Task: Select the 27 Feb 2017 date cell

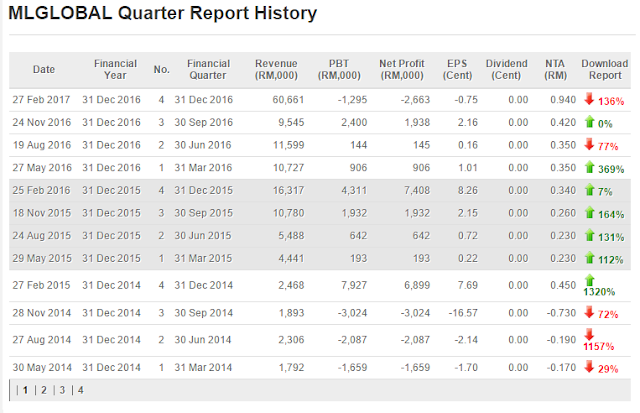Action: 41,100
